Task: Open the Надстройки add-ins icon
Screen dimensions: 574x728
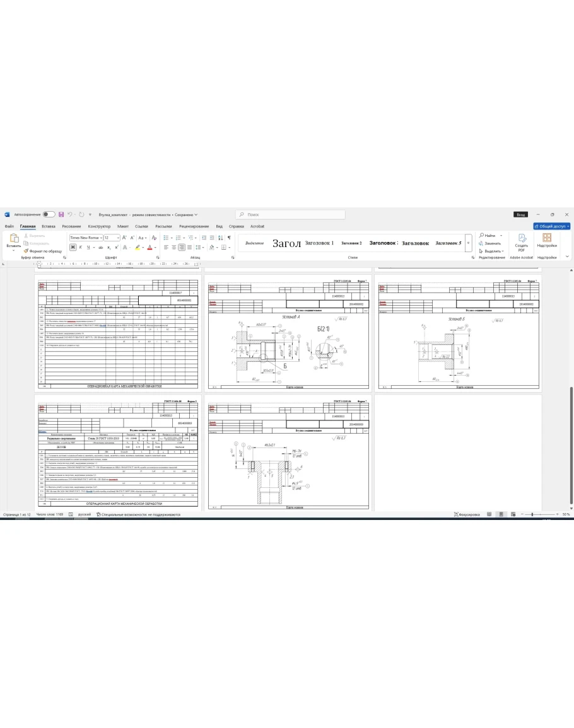Action: pyautogui.click(x=547, y=241)
